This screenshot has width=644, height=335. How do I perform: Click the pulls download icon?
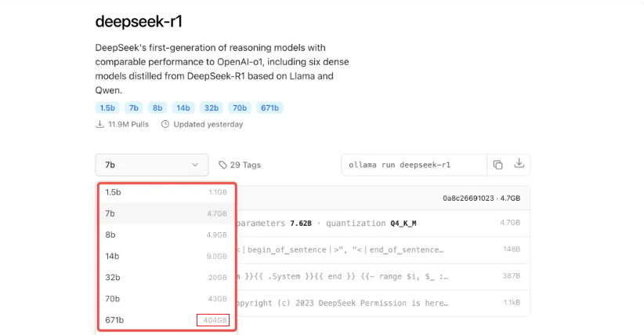[100, 124]
